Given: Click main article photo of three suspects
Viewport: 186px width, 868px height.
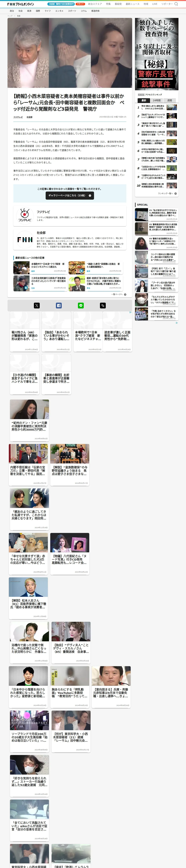Looking at the screenshot, I should (70, 53).
